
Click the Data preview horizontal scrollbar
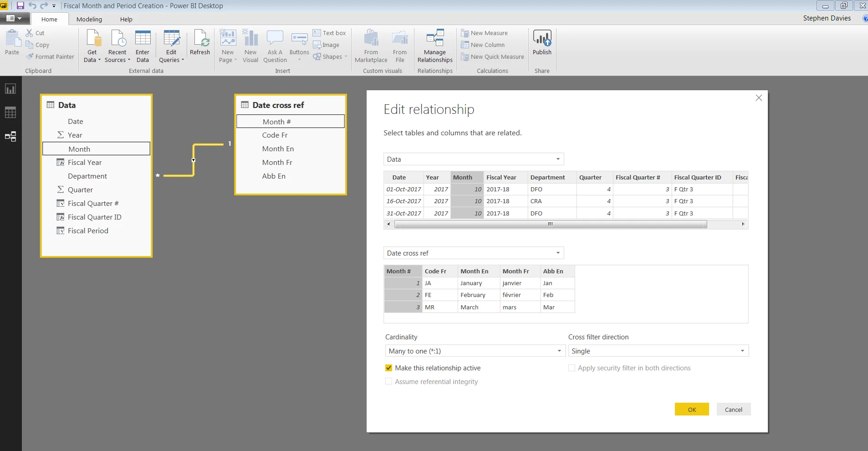pyautogui.click(x=551, y=224)
